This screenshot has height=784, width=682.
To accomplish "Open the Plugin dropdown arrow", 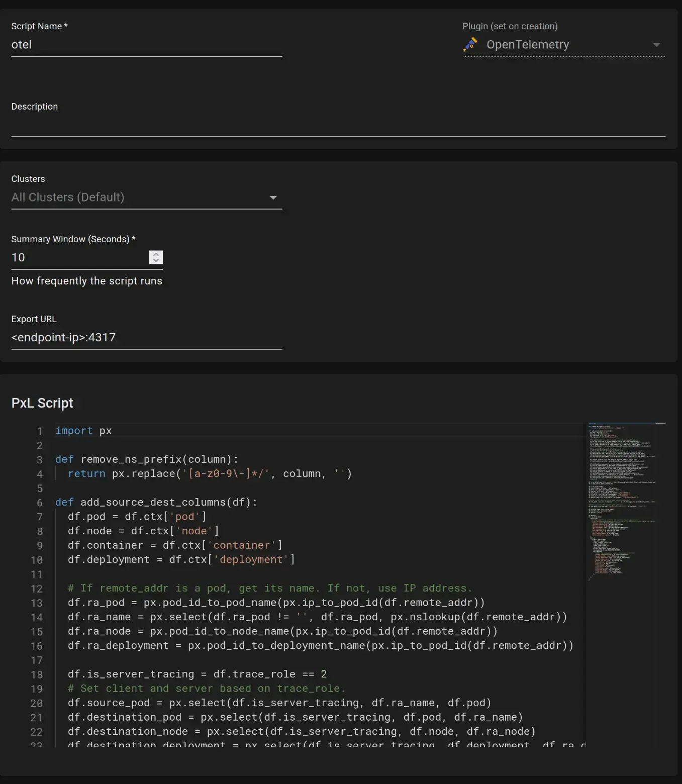I will pos(656,45).
